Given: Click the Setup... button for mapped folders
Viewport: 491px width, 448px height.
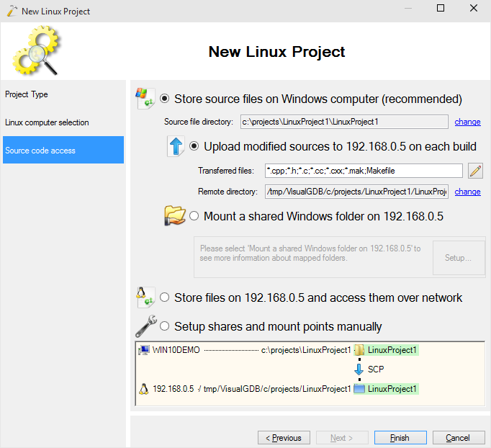Looking at the screenshot, I should coord(459,258).
